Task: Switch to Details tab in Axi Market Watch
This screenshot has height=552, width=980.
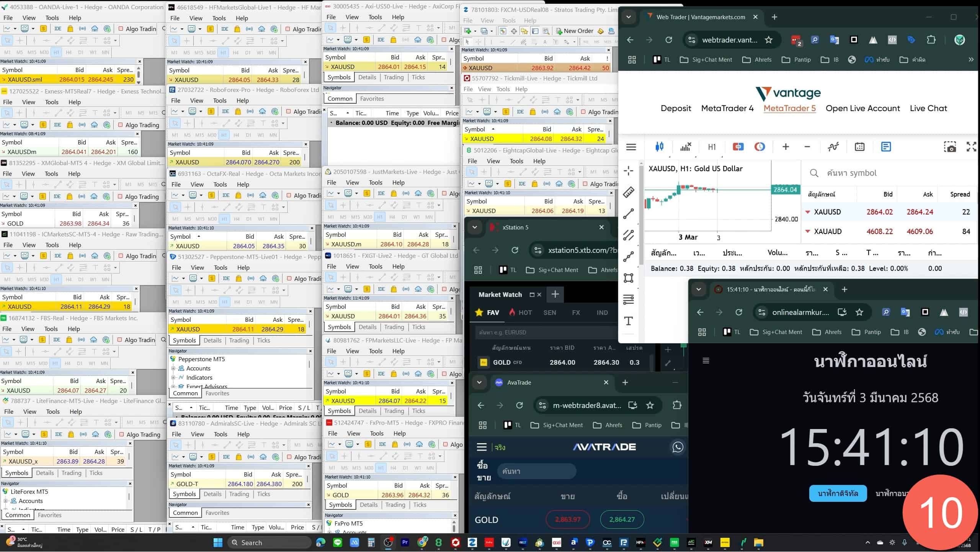Action: click(367, 77)
